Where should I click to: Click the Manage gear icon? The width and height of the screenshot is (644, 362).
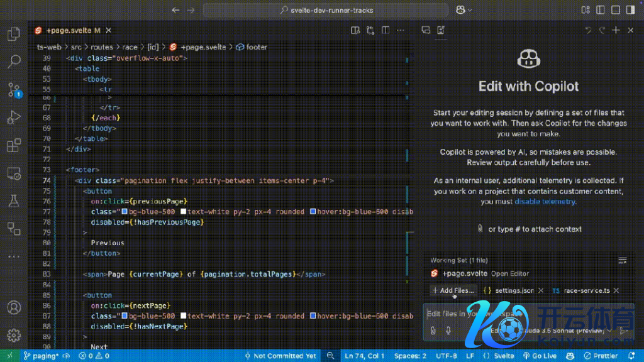click(x=13, y=335)
